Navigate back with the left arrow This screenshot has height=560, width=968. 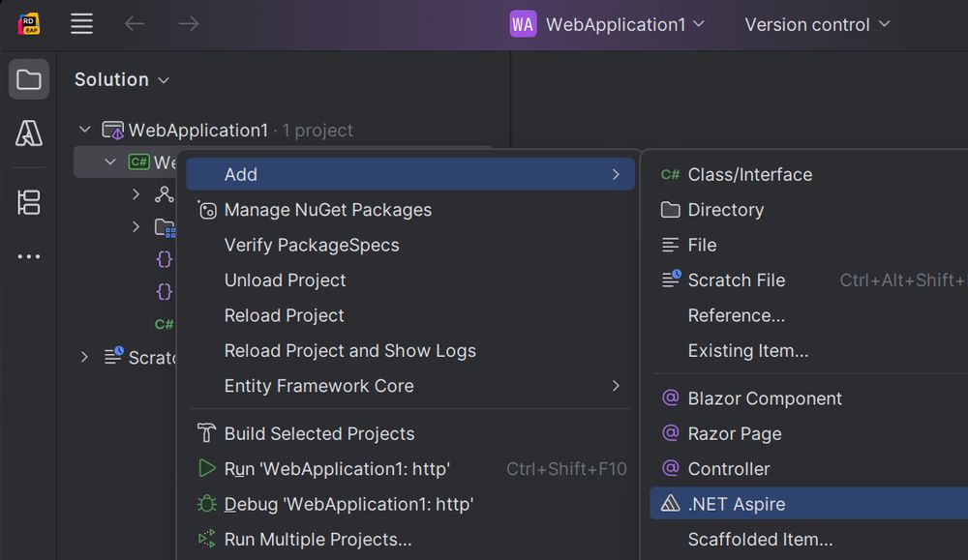coord(135,24)
